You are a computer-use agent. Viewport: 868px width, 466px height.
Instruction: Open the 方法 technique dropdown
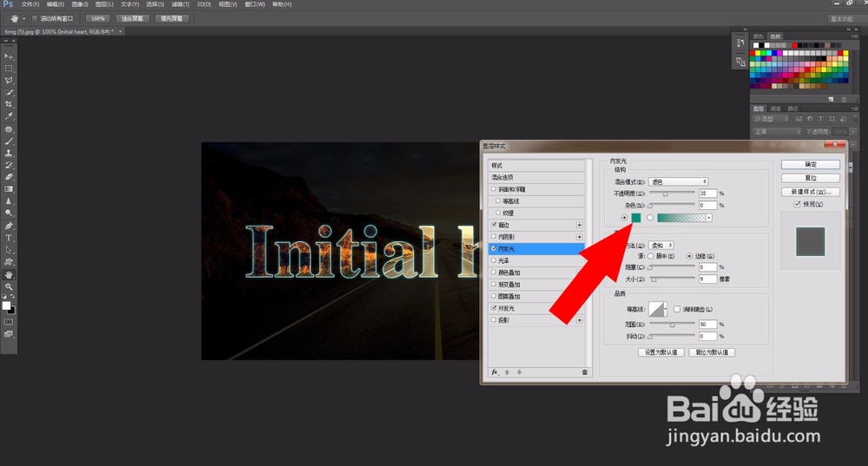click(x=661, y=246)
